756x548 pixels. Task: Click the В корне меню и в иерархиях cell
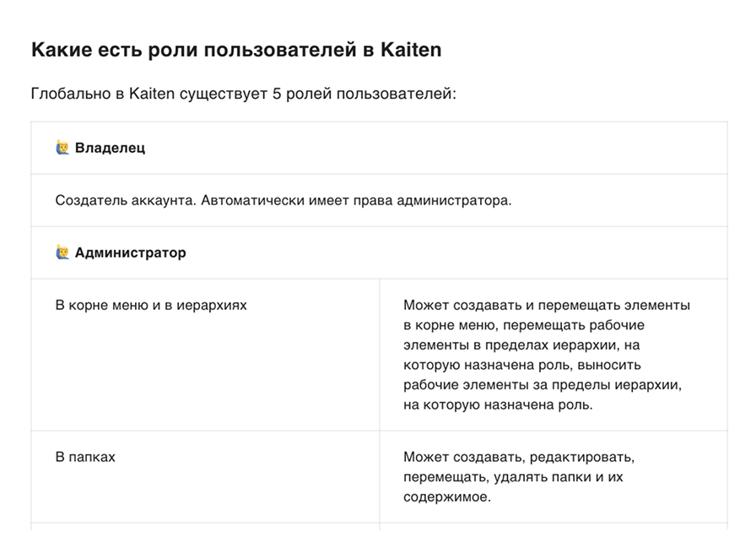[x=205, y=355]
